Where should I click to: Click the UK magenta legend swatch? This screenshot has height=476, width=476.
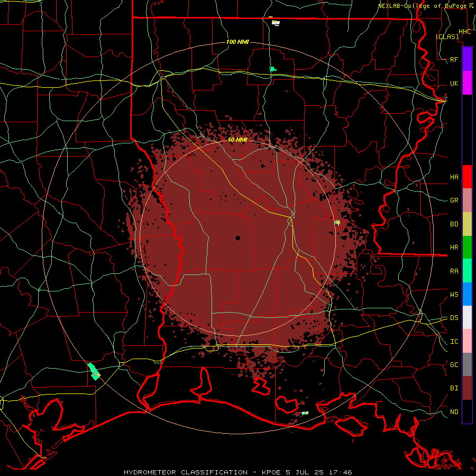(467, 83)
